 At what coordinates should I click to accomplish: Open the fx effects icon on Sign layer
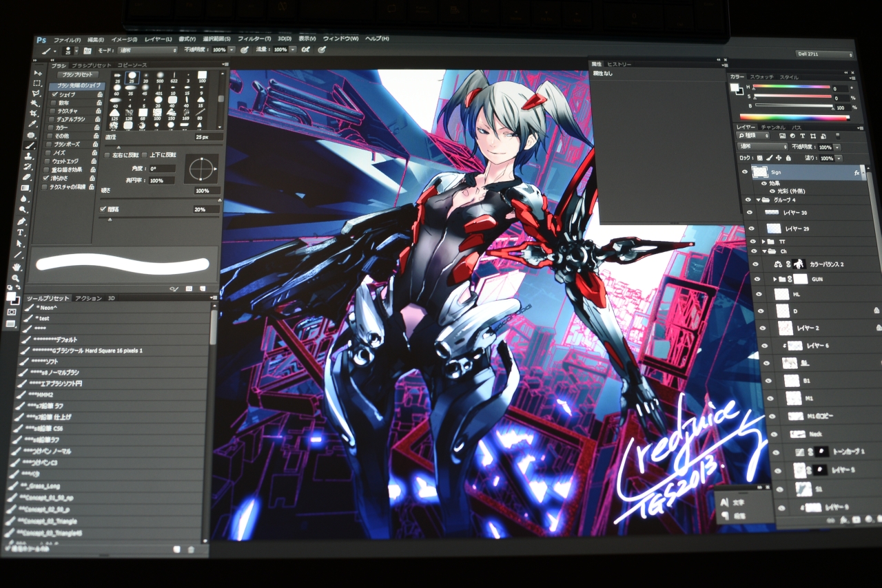pyautogui.click(x=856, y=173)
